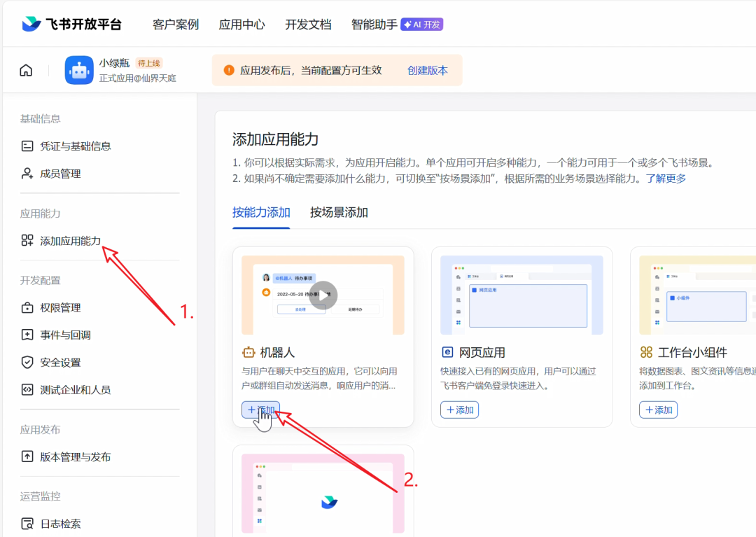Click the 待上线 status tag
Image resolution: width=756 pixels, height=537 pixels.
(x=149, y=63)
